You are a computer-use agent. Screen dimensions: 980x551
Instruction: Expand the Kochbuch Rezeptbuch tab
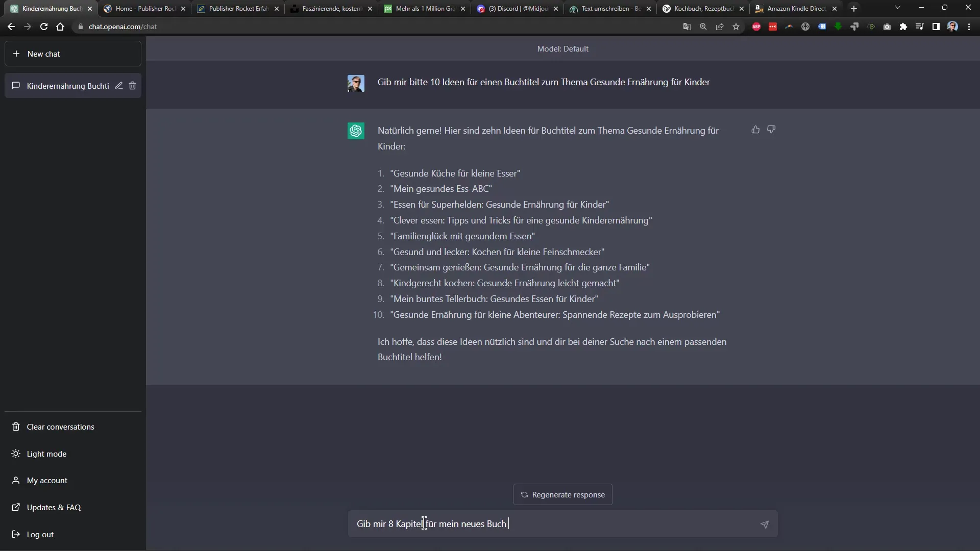click(704, 8)
